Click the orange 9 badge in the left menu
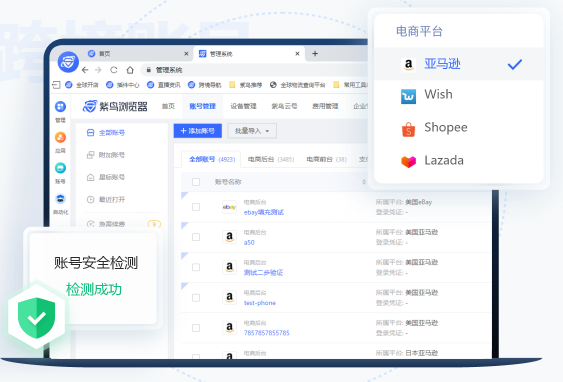Image resolution: width=563 pixels, height=382 pixels. [x=154, y=224]
